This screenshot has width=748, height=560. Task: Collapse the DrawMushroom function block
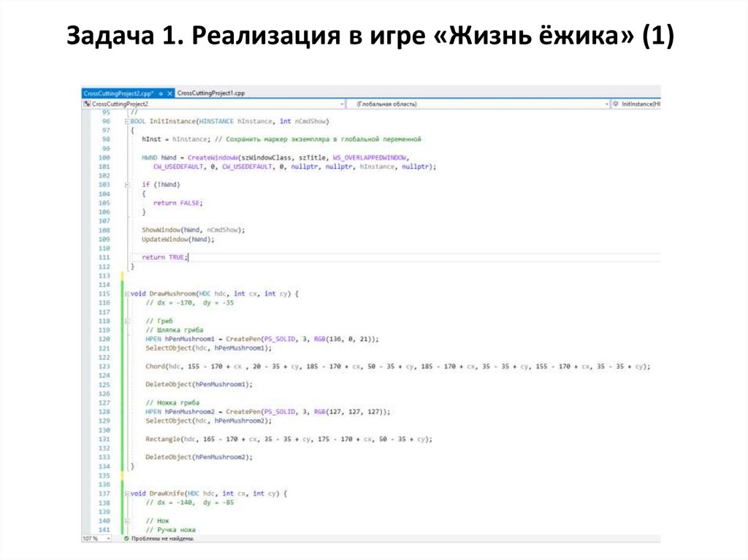click(127, 294)
